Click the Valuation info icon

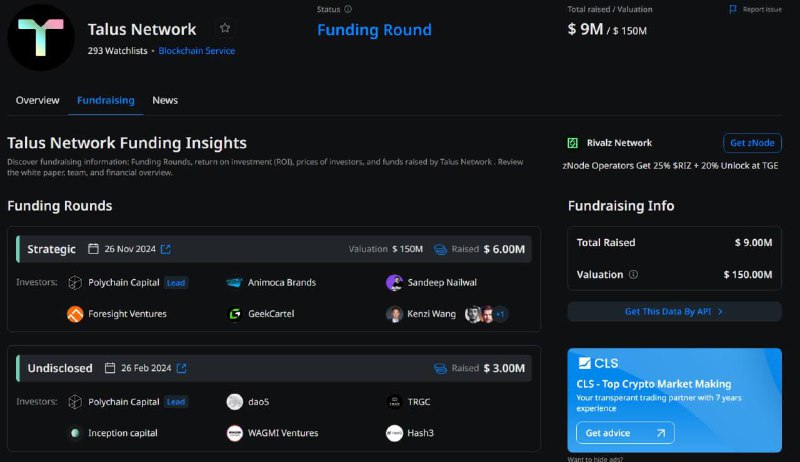click(633, 274)
